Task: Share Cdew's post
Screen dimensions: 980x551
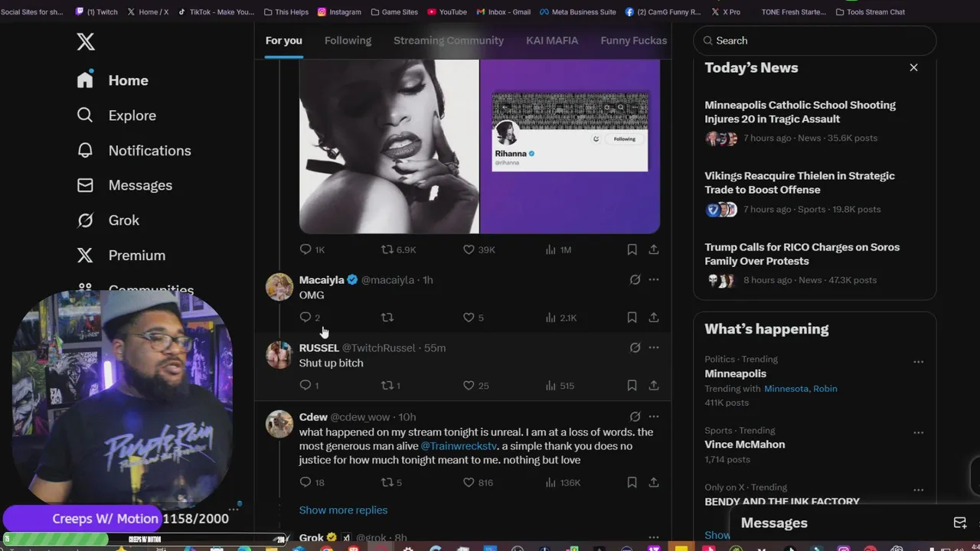Action: [x=654, y=482]
